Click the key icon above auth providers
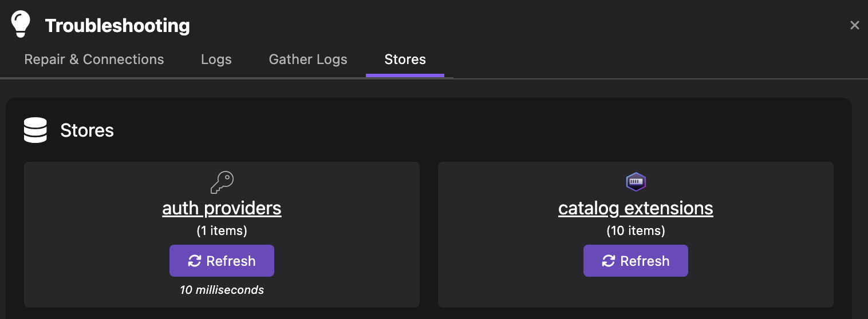 [x=222, y=182]
